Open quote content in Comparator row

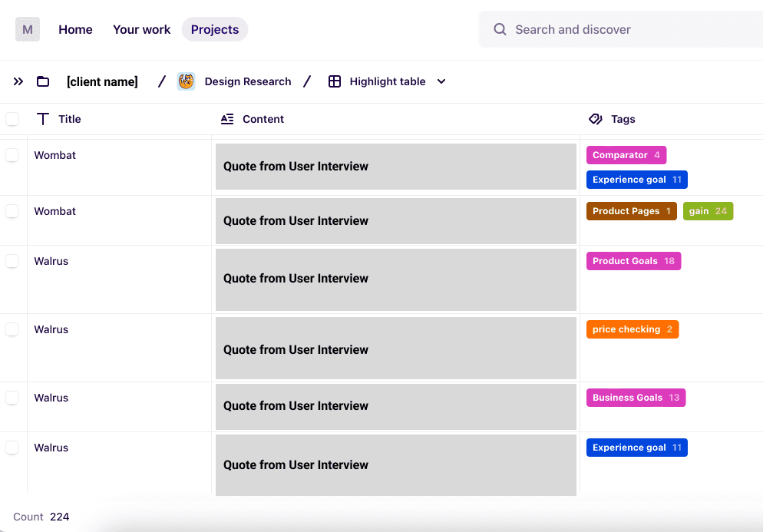pos(395,167)
